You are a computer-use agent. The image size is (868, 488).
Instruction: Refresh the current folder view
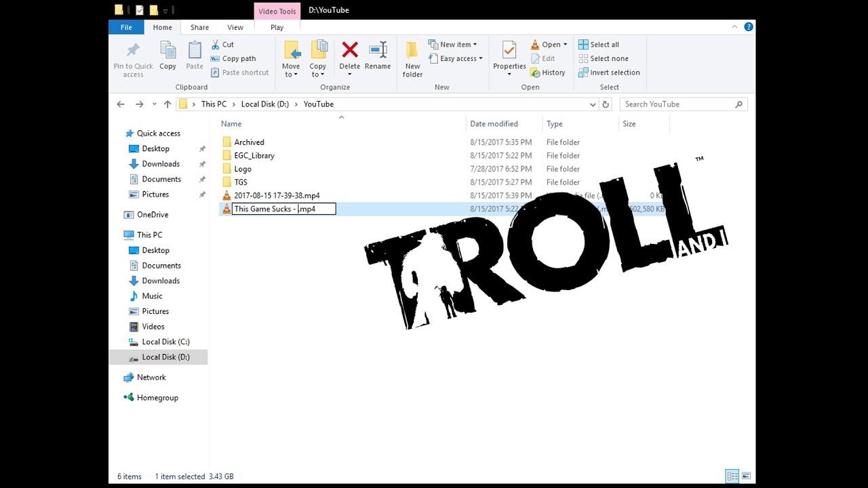coord(606,104)
